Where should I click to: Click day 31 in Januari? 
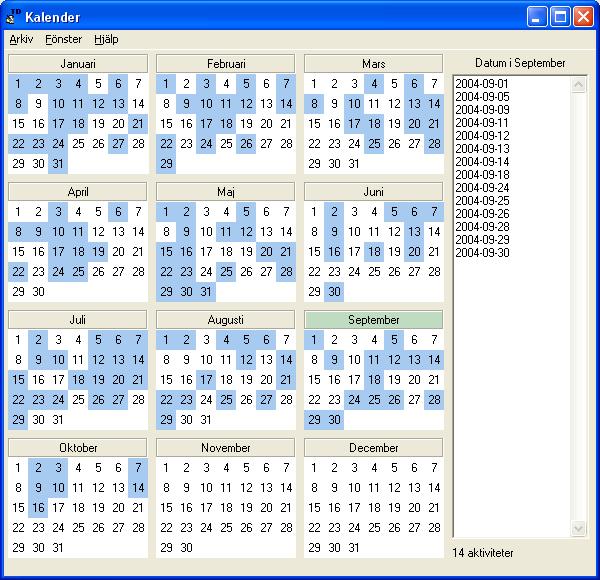pos(58,164)
